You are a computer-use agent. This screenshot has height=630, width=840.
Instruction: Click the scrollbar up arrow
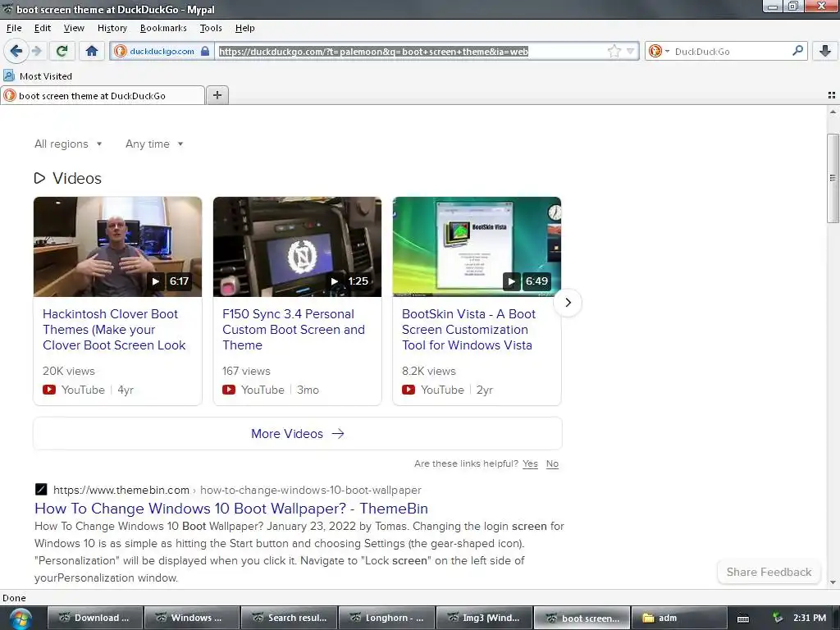click(833, 112)
